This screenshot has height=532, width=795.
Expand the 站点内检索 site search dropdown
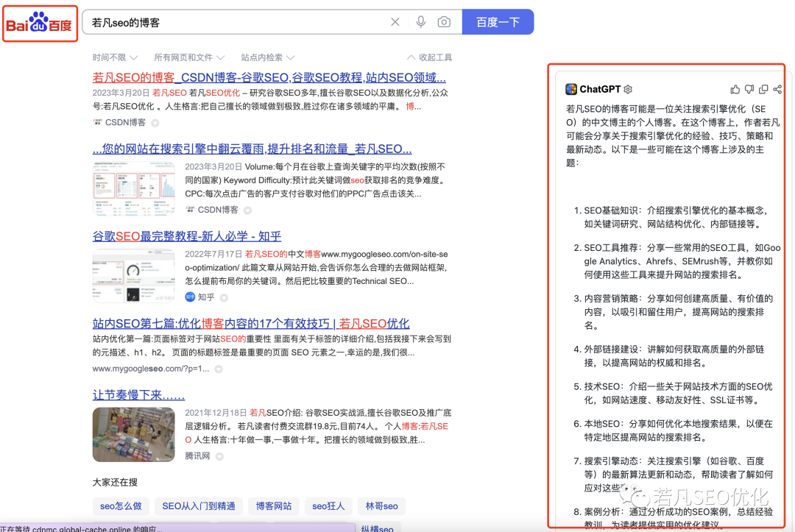[267, 57]
